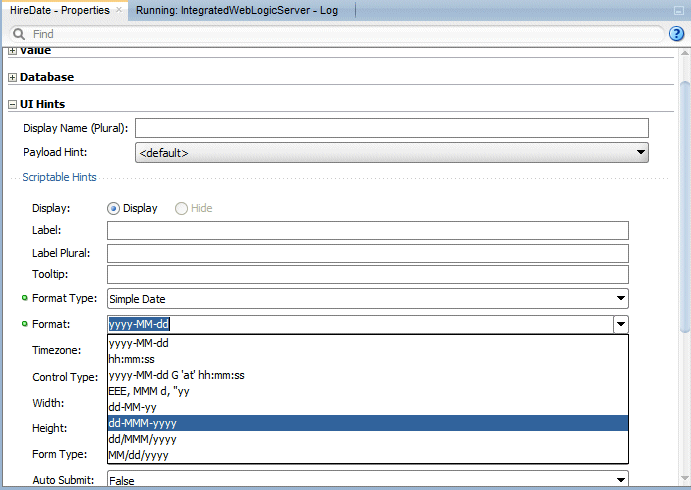
Task: Click the Label input field
Action: pyautogui.click(x=368, y=230)
